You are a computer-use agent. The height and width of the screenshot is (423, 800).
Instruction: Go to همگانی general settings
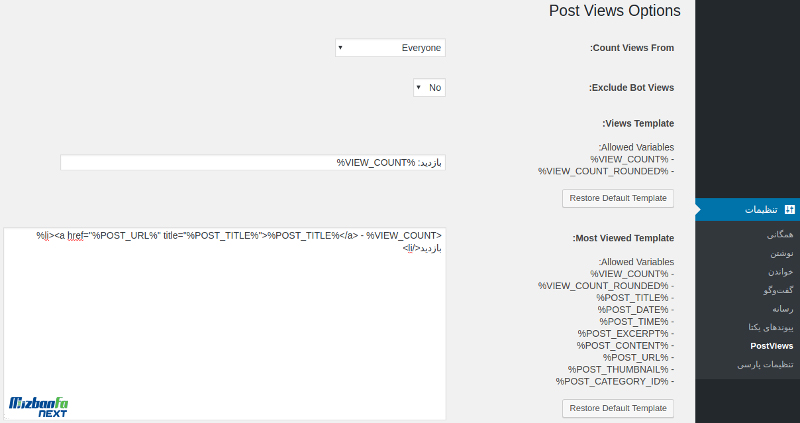point(780,235)
